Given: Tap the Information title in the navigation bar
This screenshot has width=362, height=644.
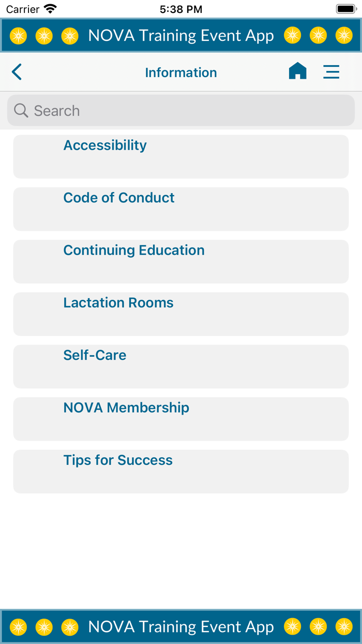Looking at the screenshot, I should (181, 72).
